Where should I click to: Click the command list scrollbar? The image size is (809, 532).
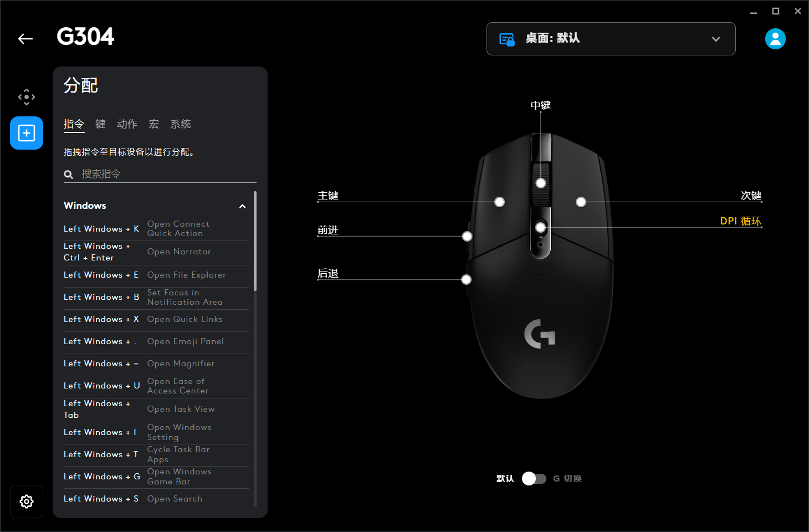[255, 241]
